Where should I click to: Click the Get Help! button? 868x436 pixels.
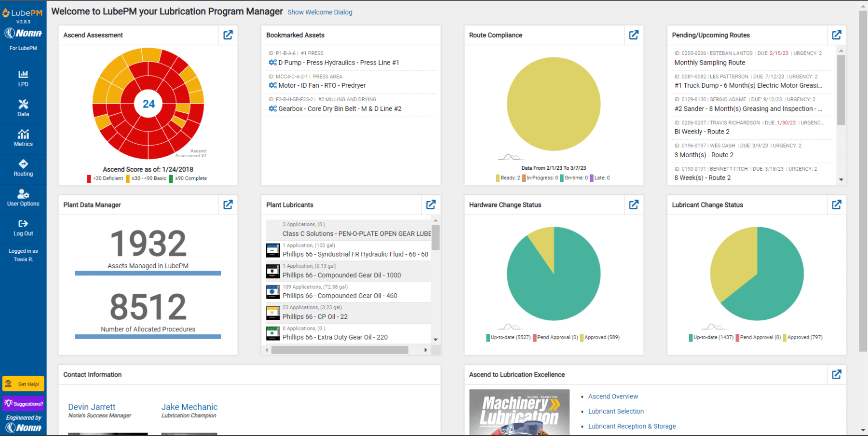tap(23, 384)
